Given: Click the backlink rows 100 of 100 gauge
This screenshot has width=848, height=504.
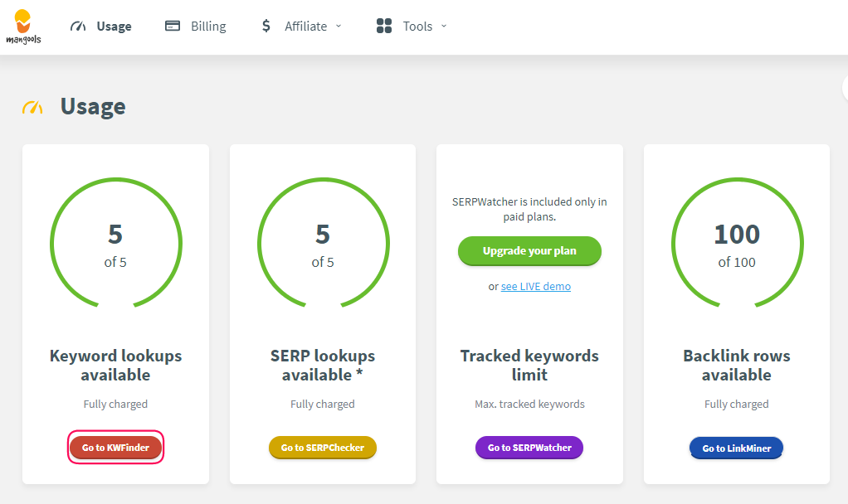Looking at the screenshot, I should pyautogui.click(x=737, y=244).
